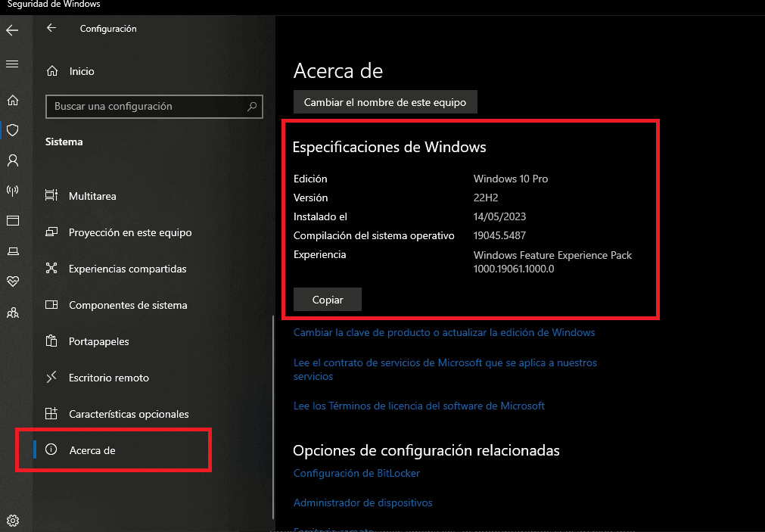Click the Componentes de sistema icon
Image resolution: width=765 pixels, height=532 pixels.
51,304
